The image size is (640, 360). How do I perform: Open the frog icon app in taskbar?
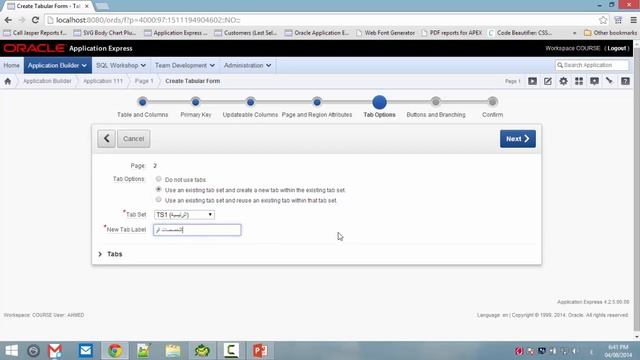click(x=202, y=351)
